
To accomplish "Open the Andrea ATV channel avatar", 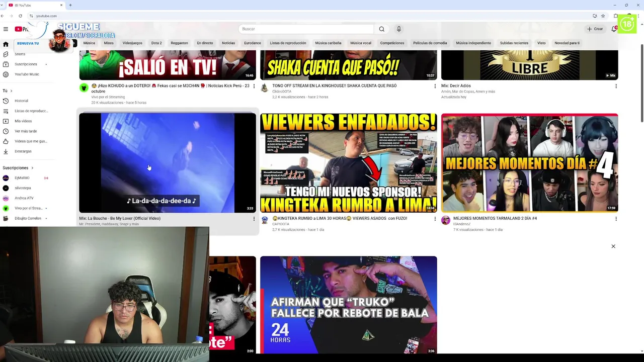I will pos(6,198).
